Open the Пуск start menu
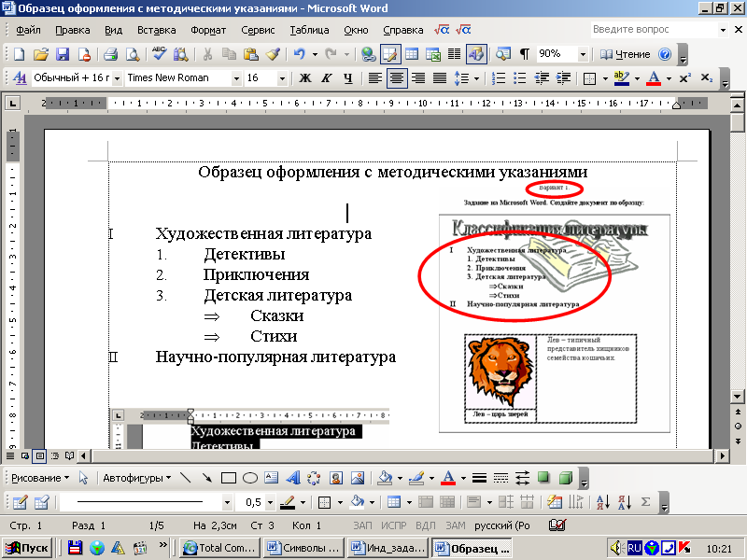 click(x=28, y=548)
